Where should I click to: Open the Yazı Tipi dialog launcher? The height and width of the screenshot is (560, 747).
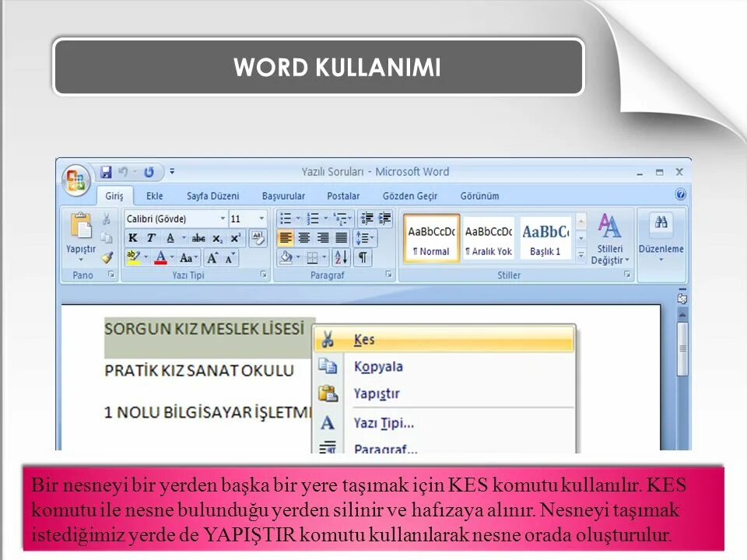(263, 275)
